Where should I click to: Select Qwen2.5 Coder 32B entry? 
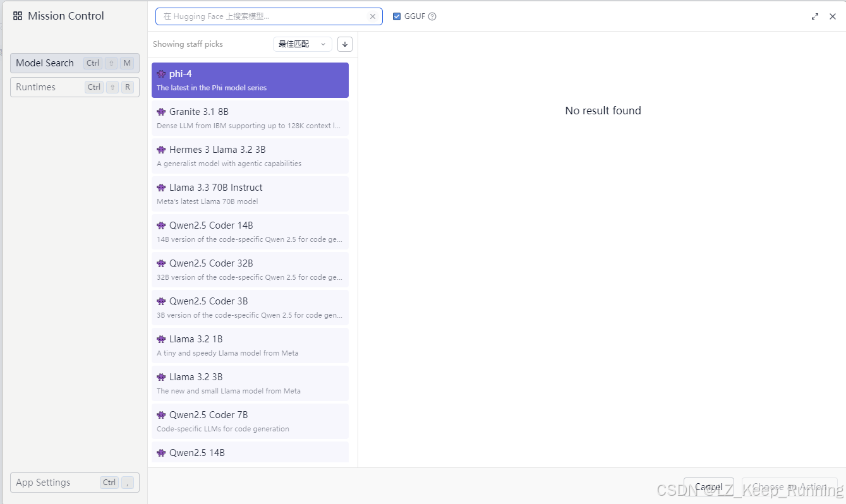click(250, 270)
